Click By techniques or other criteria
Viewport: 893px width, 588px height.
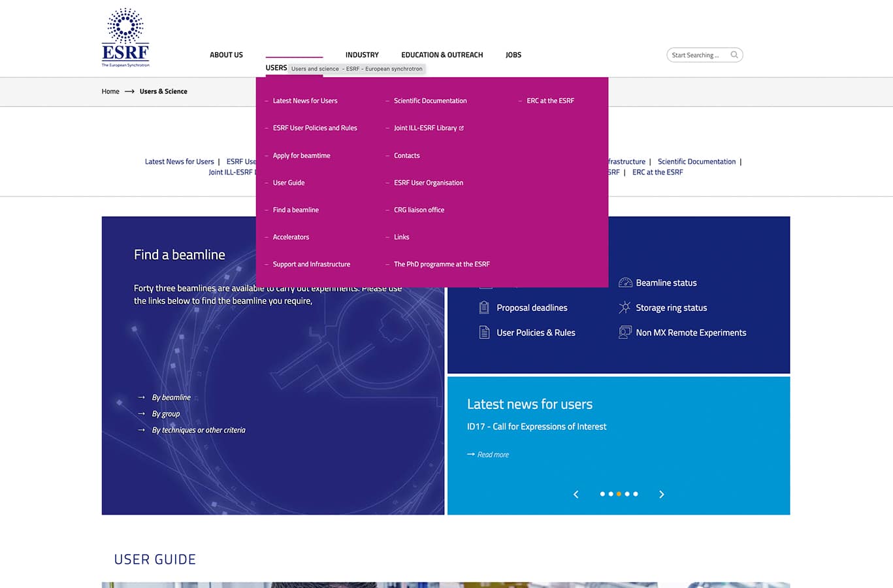click(x=199, y=430)
